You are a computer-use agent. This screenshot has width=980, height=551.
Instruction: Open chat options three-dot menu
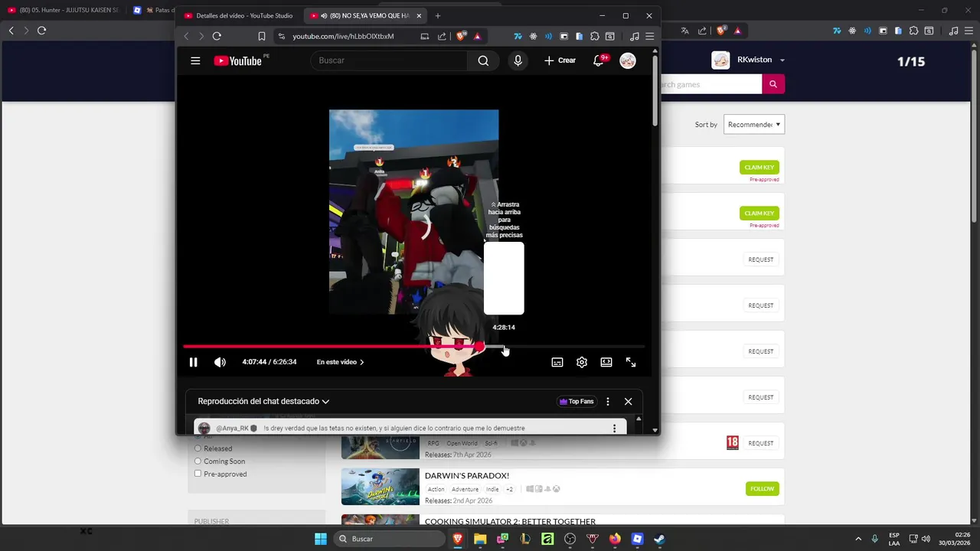tap(608, 401)
